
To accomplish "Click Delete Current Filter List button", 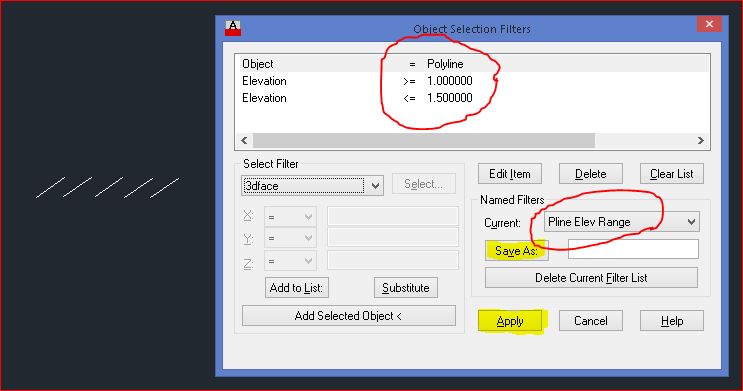I will (x=591, y=278).
